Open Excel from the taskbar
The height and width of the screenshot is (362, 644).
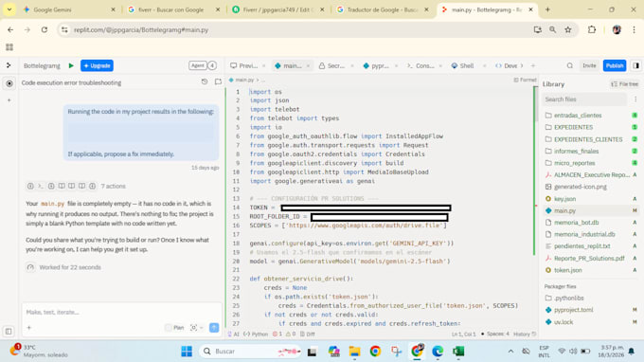[458, 352]
